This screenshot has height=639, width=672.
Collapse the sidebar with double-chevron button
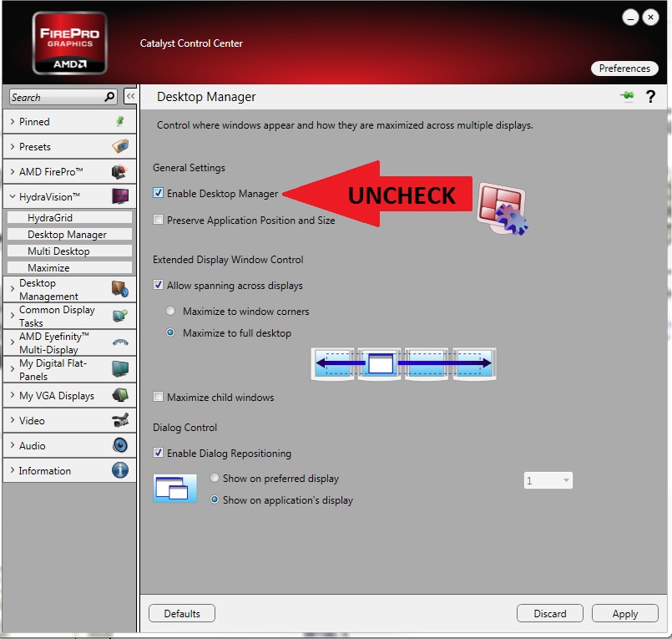click(130, 97)
